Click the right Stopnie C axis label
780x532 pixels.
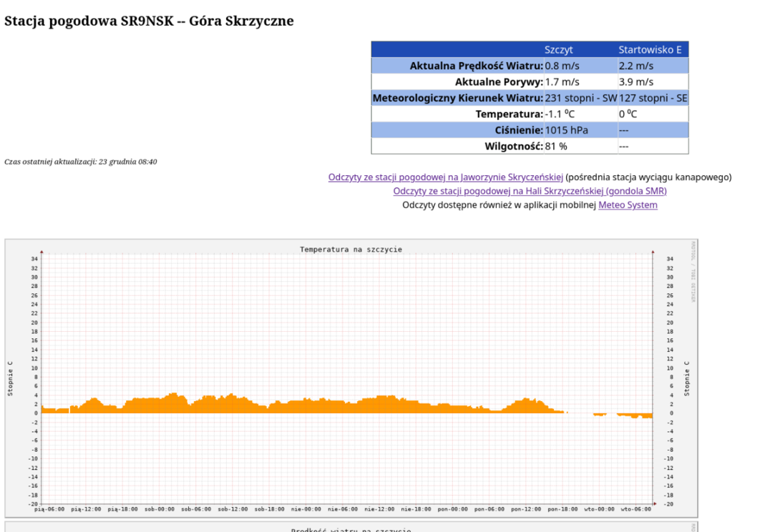point(687,379)
